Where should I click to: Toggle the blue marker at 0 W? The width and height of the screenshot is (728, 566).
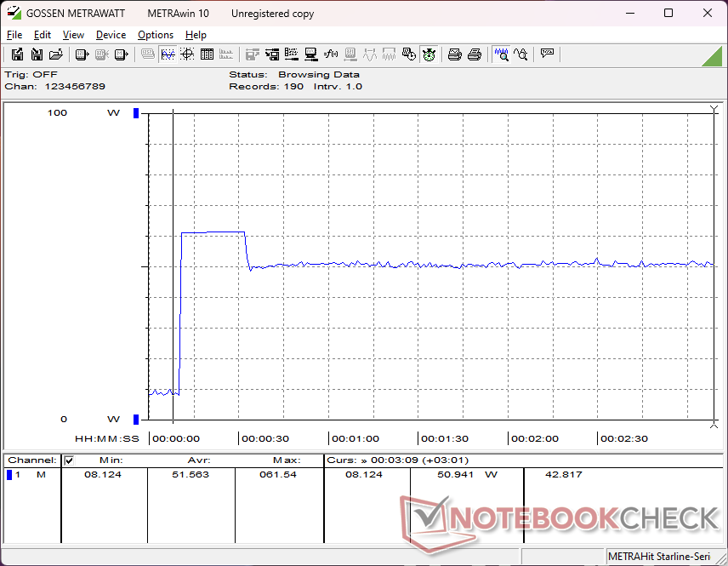tap(135, 419)
